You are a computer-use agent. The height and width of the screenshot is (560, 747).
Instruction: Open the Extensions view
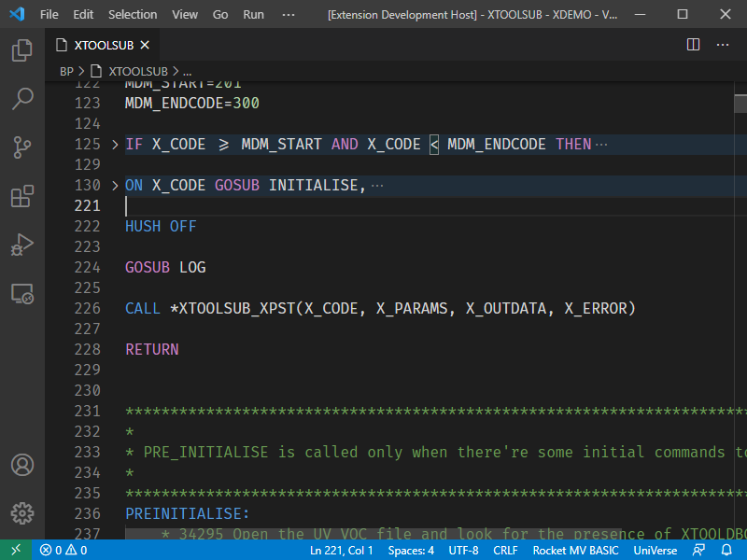click(21, 196)
